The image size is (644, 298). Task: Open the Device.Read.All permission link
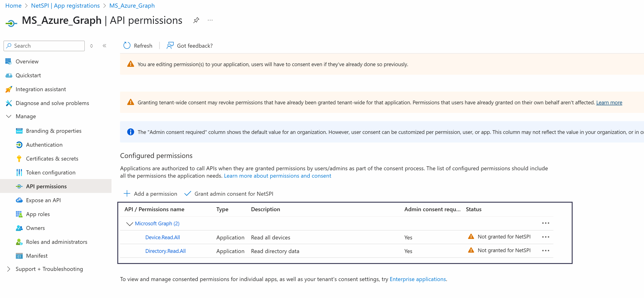click(x=163, y=237)
